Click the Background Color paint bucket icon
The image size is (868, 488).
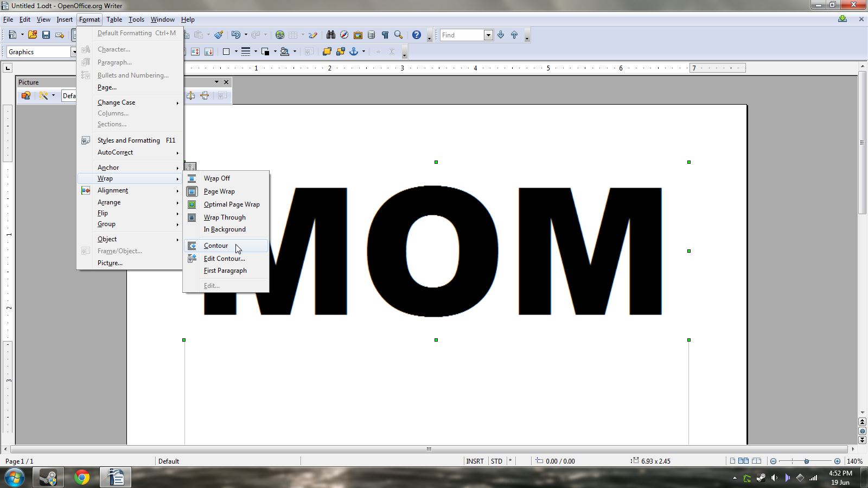coord(285,52)
